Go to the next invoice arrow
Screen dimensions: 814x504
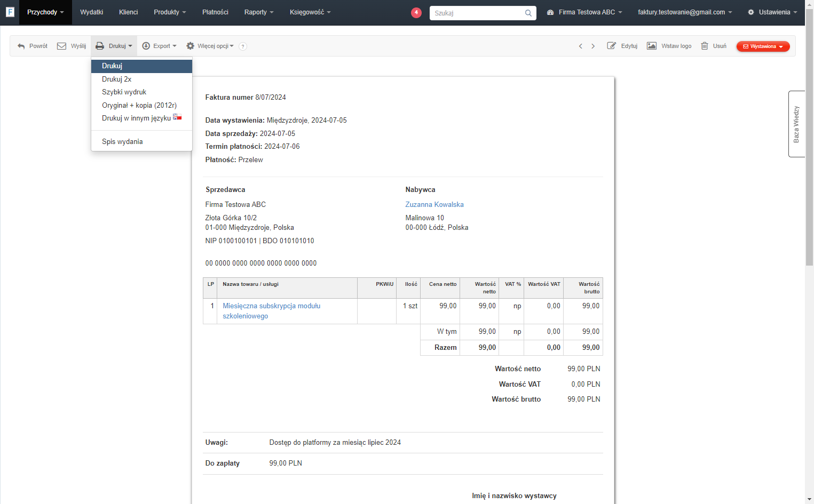tap(593, 46)
